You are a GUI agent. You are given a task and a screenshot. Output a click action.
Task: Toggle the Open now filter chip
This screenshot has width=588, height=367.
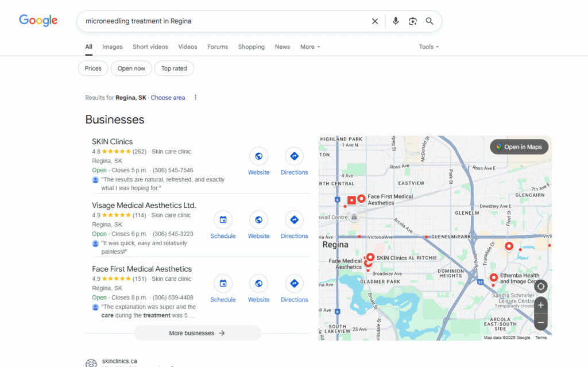131,68
